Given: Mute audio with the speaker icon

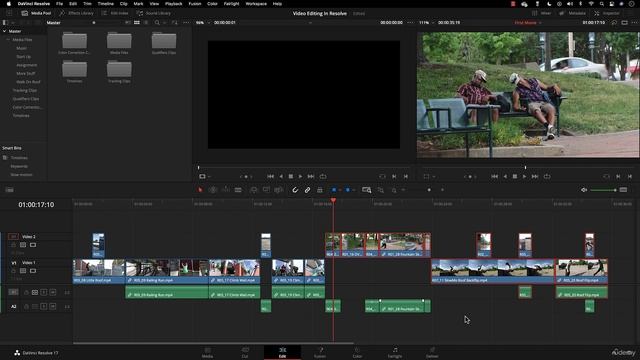Looking at the screenshot, I should 584,190.
